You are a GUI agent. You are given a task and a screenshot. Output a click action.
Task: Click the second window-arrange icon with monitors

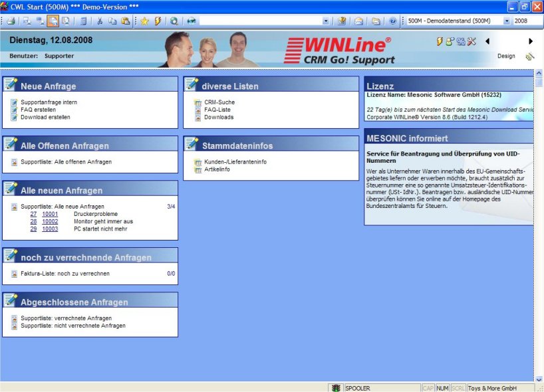[x=41, y=21]
